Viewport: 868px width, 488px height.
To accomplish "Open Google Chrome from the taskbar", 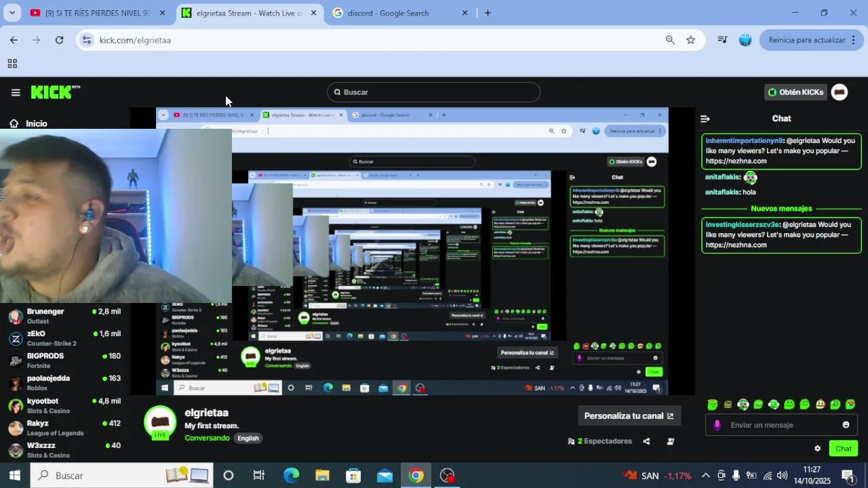I will [416, 476].
